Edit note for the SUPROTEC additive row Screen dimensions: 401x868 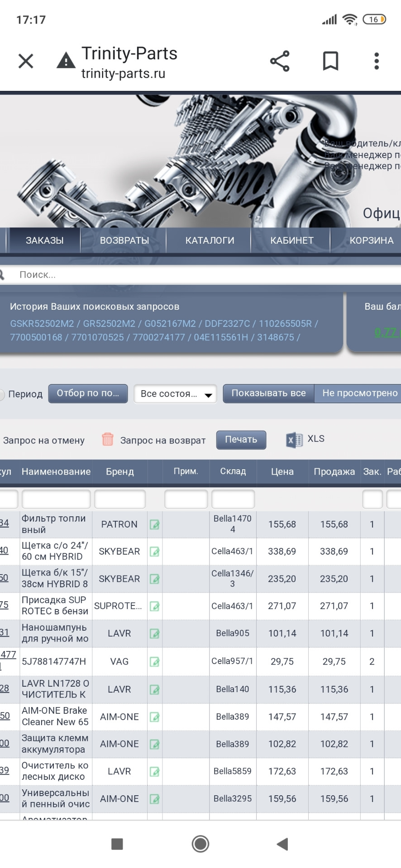[155, 607]
